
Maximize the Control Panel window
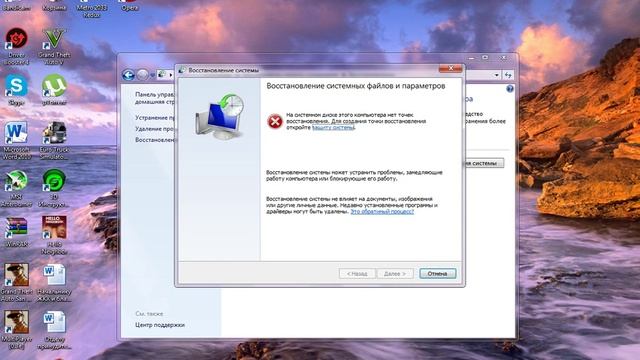pyautogui.click(x=485, y=58)
